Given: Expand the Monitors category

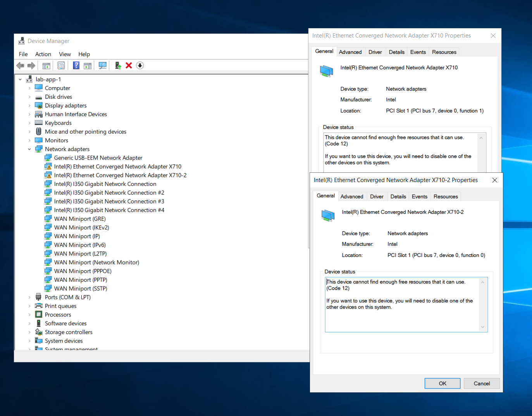Looking at the screenshot, I should (29, 140).
